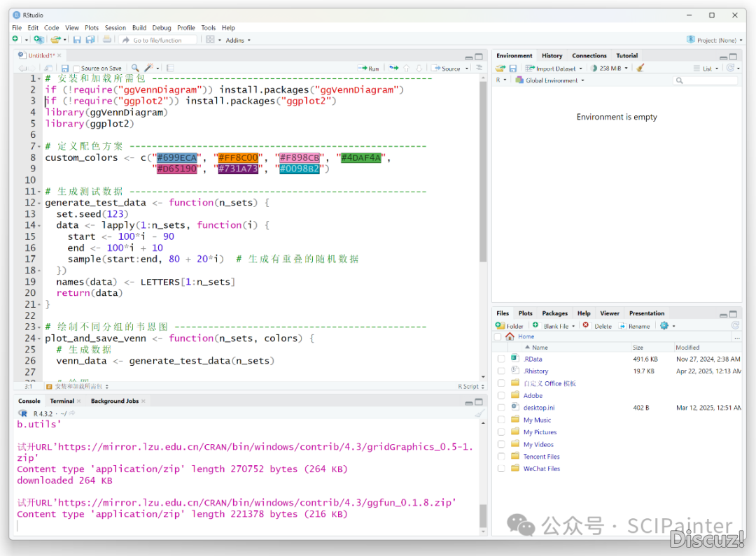Tick the My Pictures checkbox

pyautogui.click(x=501, y=432)
